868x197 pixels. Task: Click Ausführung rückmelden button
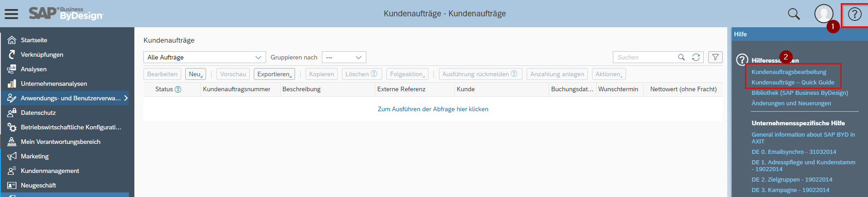(480, 74)
